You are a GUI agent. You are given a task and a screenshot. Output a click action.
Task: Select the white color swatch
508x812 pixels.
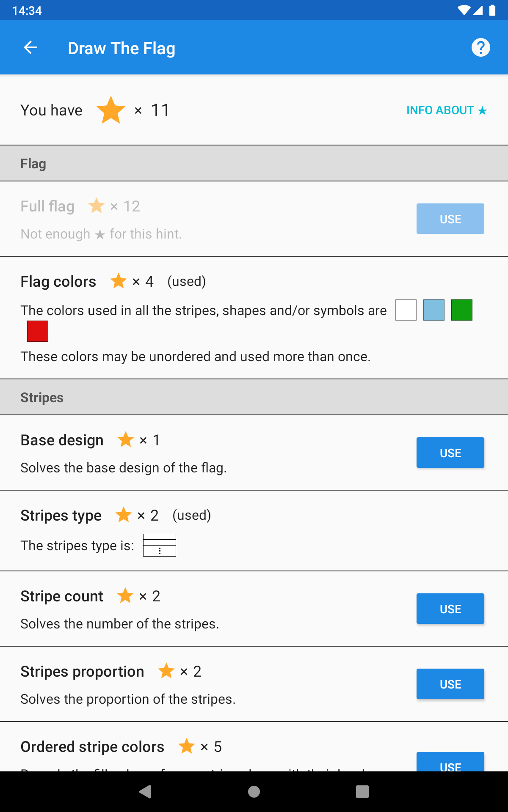(x=406, y=310)
